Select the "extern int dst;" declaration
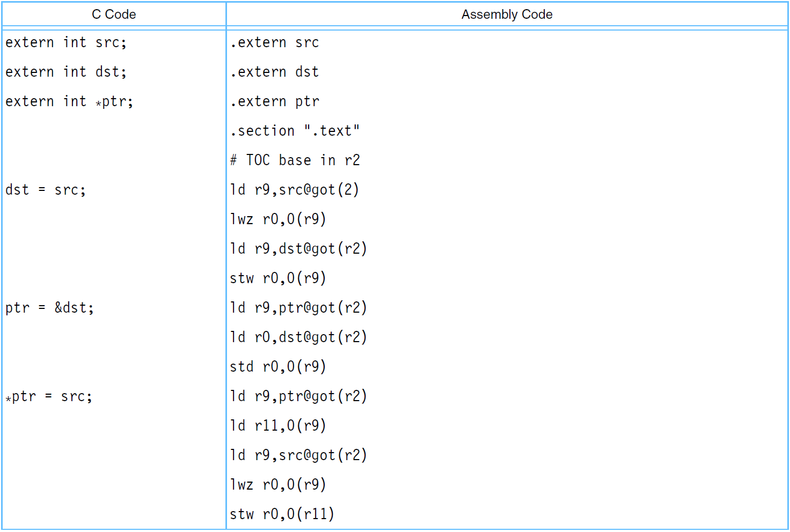This screenshot has height=532, width=790. (66, 72)
